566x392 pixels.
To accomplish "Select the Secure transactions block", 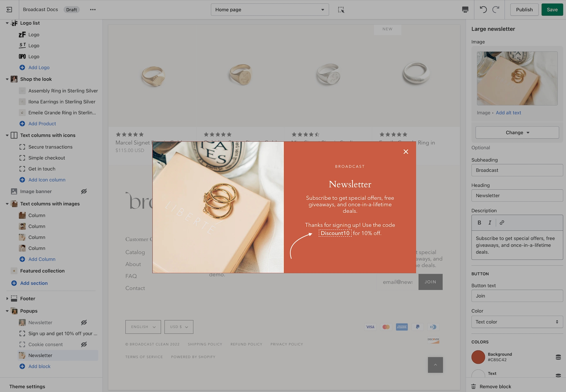I will [50, 147].
